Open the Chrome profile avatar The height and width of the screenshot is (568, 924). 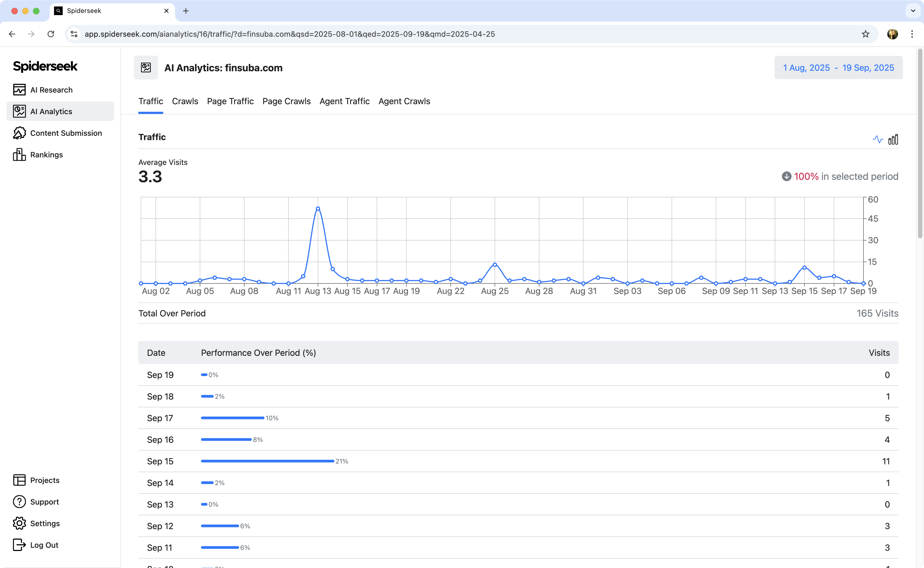pyautogui.click(x=892, y=34)
